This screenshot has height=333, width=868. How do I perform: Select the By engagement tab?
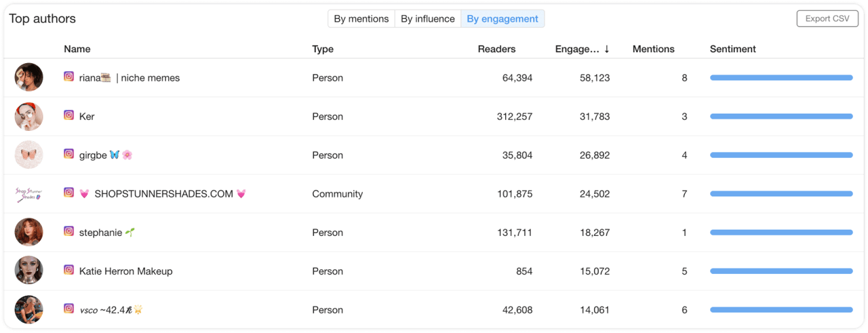click(502, 19)
